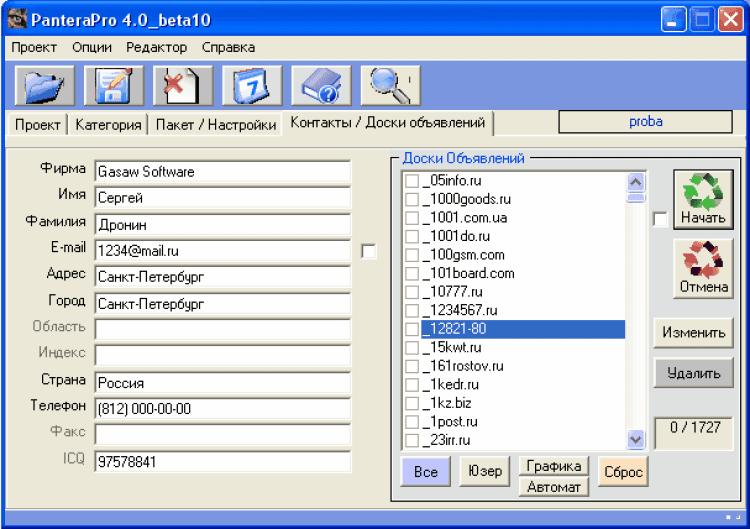Click the Фирма input field

pyautogui.click(x=223, y=172)
